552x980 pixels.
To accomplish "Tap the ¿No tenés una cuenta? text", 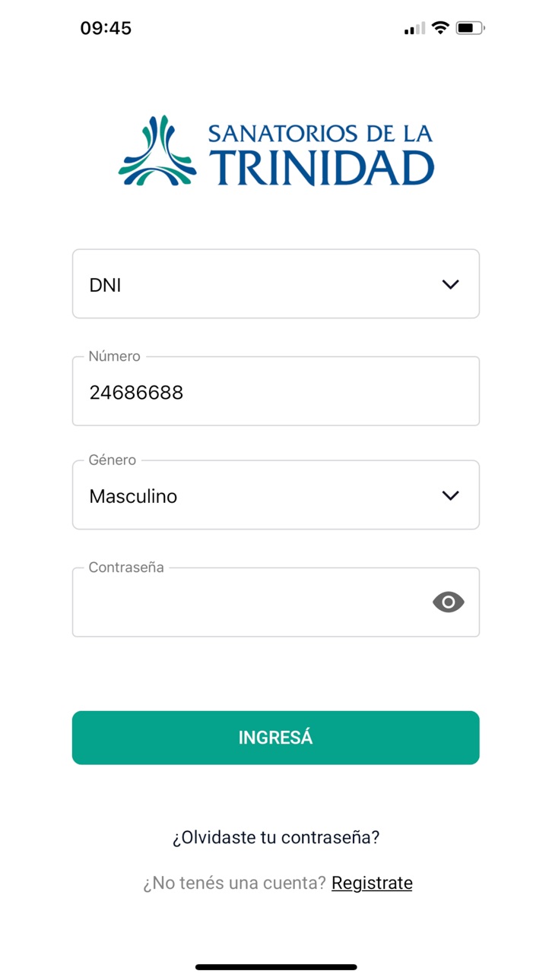I will (x=234, y=883).
